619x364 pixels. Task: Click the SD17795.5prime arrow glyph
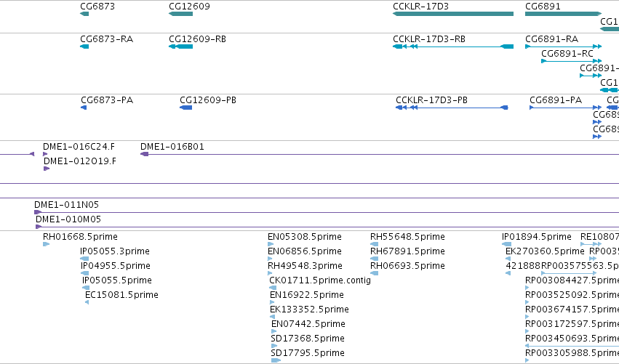pyautogui.click(x=276, y=360)
